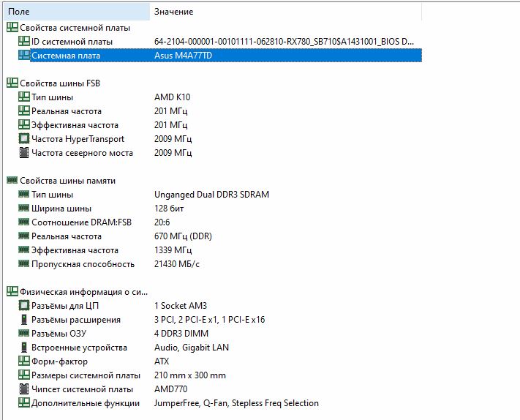Click the '670 МГц (DDR)' value
This screenshot has width=520, height=420.
(x=183, y=236)
